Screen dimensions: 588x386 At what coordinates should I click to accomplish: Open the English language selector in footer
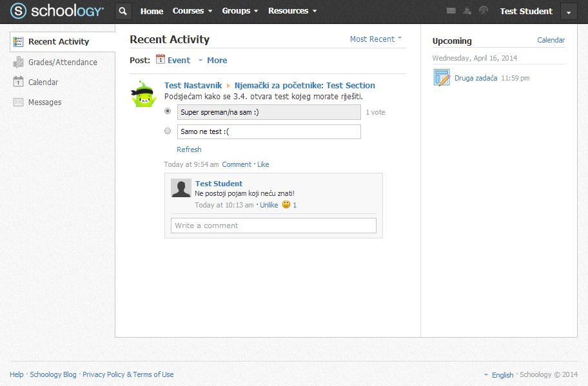[x=502, y=375]
